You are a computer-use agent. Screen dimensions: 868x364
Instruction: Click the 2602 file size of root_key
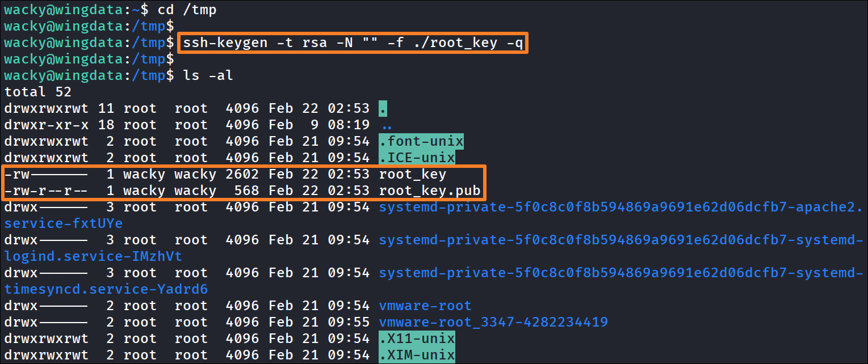coord(242,175)
